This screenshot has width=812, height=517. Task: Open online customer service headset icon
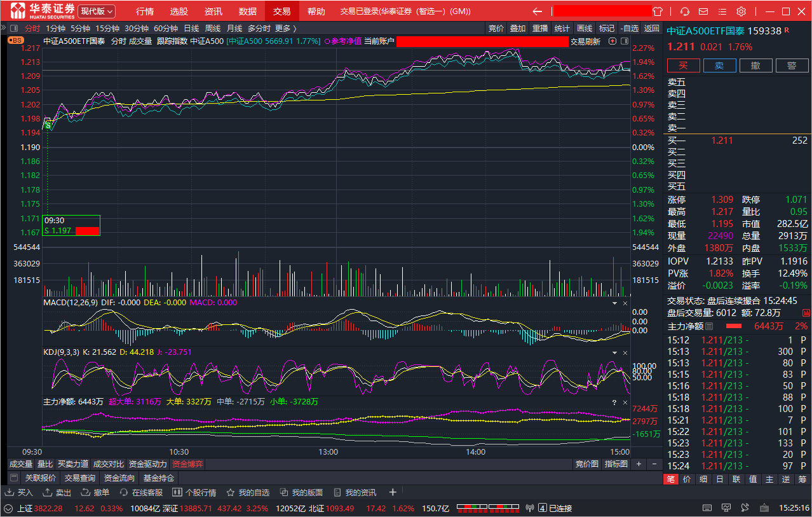pyautogui.click(x=685, y=11)
